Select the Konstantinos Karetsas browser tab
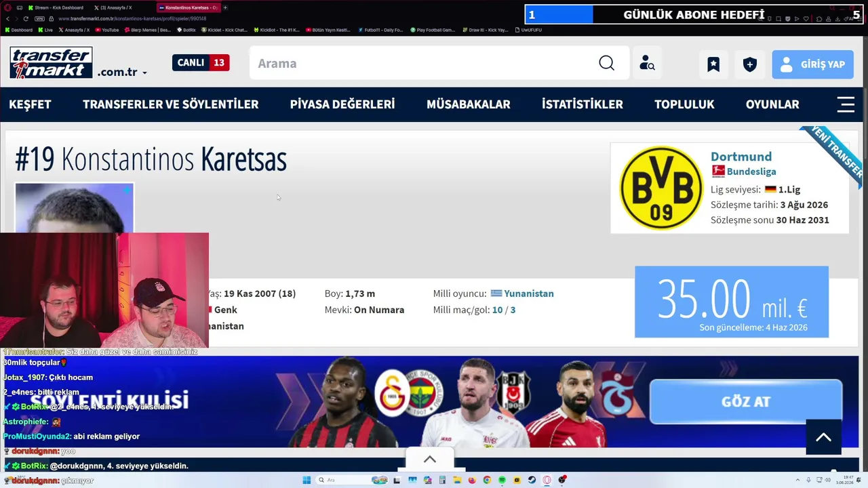The image size is (868, 488). point(188,7)
